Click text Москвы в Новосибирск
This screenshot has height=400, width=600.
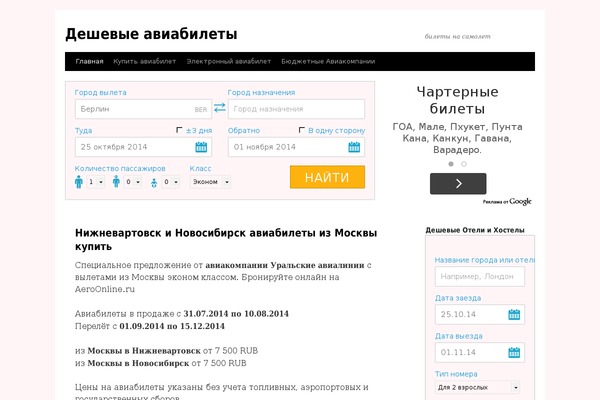pyautogui.click(x=138, y=363)
